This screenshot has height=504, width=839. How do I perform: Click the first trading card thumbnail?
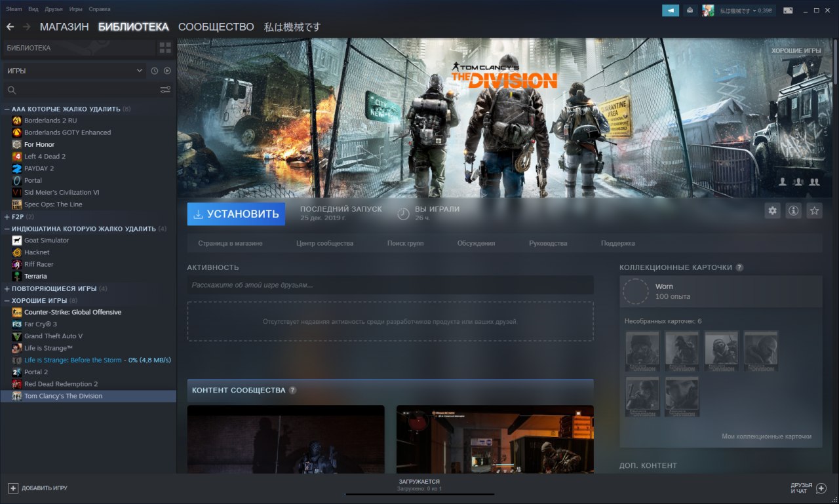[642, 351]
